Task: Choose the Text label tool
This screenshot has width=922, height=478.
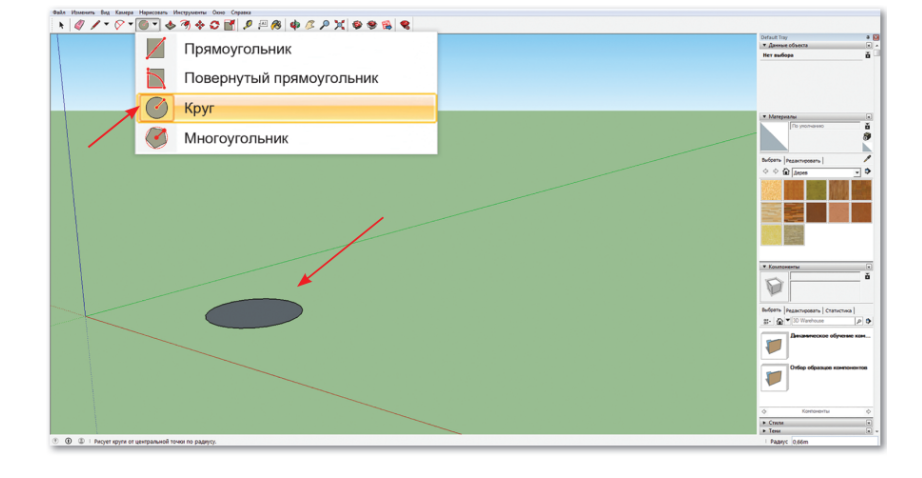Action: [262, 25]
